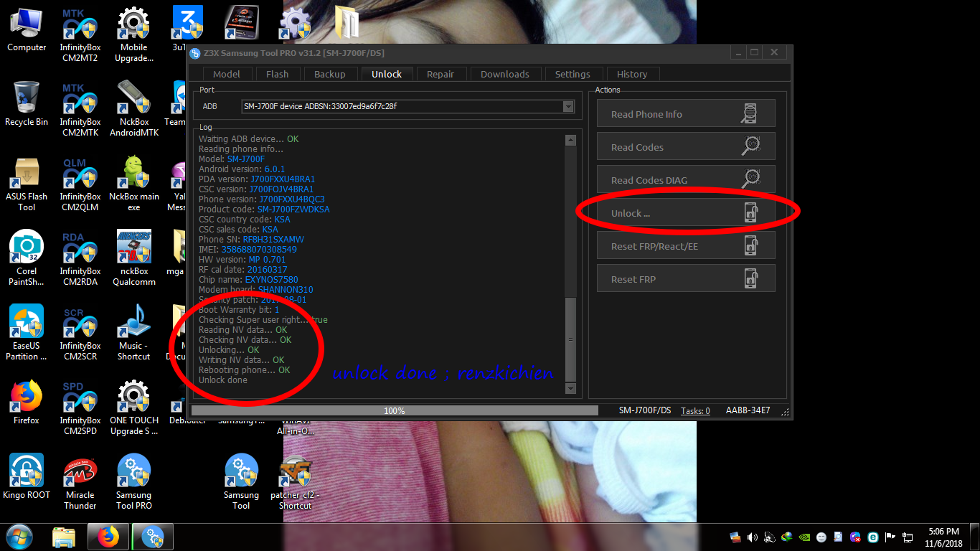The height and width of the screenshot is (551, 980).
Task: Select the Corel PaintShop desktop icon
Action: (27, 258)
